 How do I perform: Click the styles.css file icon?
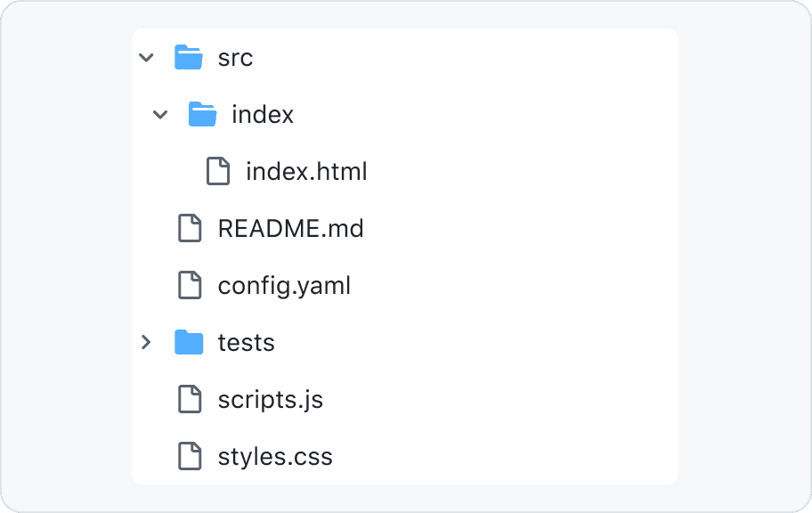click(x=190, y=456)
